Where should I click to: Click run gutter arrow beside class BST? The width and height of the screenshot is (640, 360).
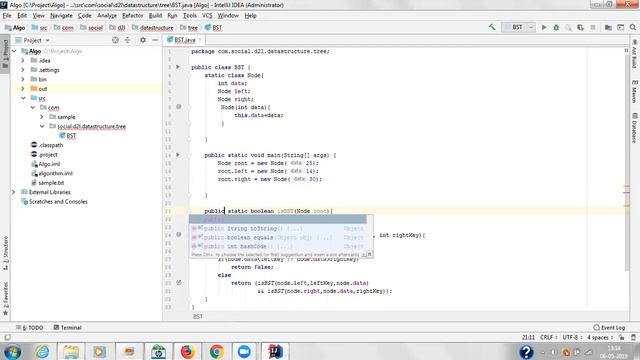pos(178,67)
